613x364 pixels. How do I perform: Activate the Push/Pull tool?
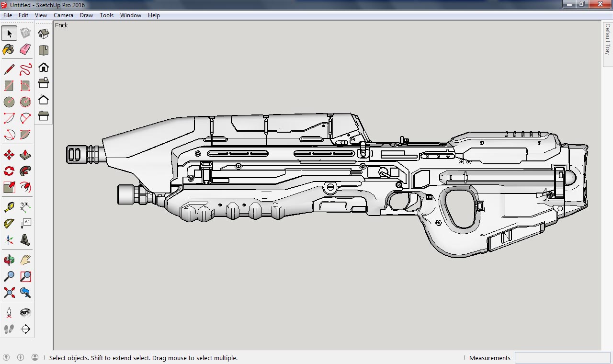25,155
